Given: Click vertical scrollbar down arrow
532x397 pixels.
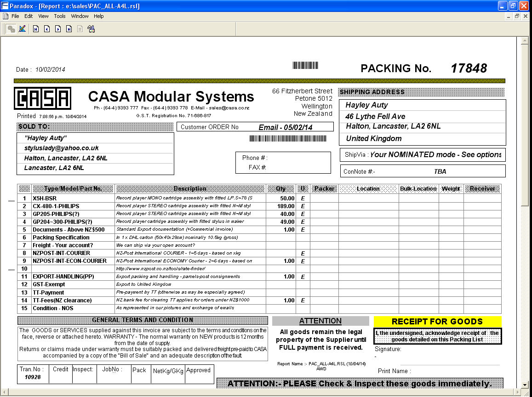Looking at the screenshot, I should [525, 385].
